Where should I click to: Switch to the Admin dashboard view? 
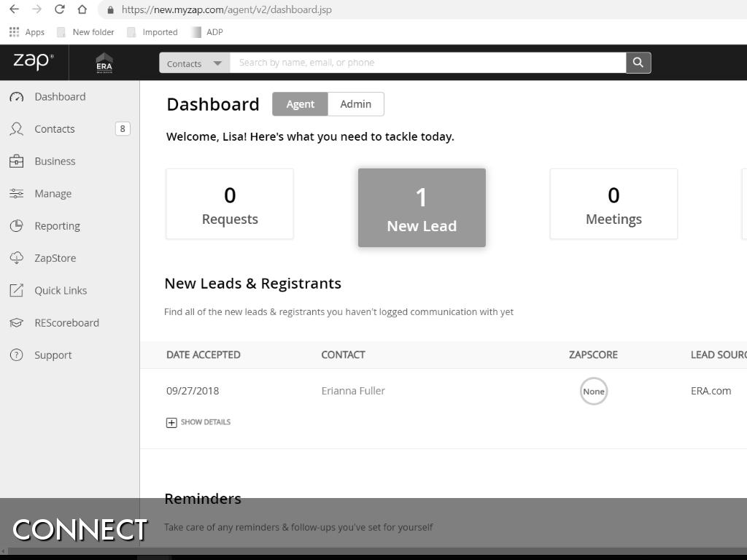[x=355, y=104]
